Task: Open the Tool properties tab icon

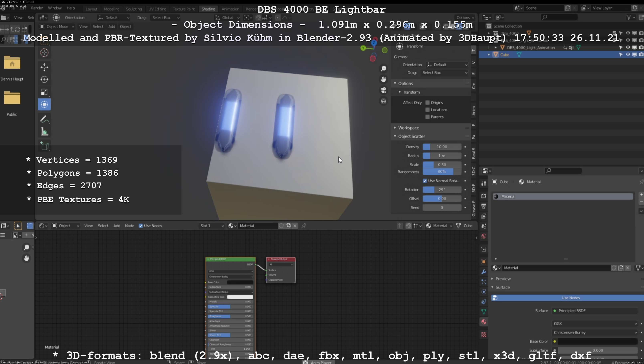Action: tap(484, 183)
